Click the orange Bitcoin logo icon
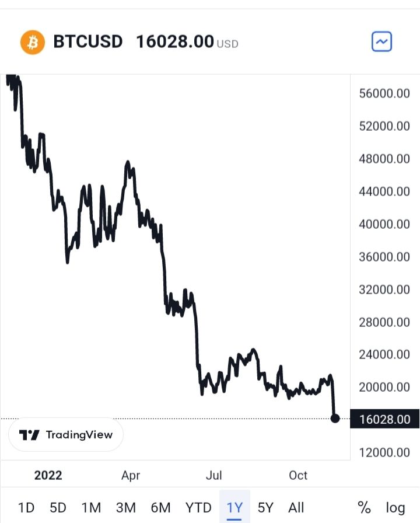Viewport: 420px width, 523px height. [x=33, y=42]
